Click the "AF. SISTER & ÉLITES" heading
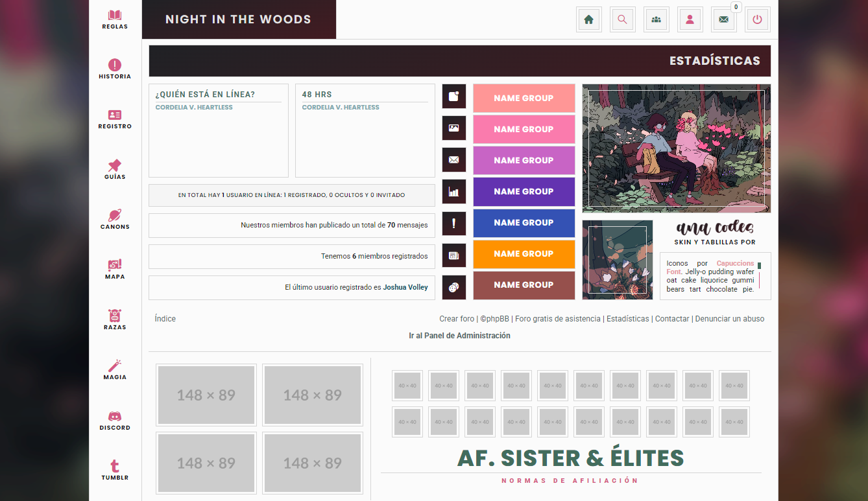Image resolution: width=868 pixels, height=501 pixels. [x=570, y=458]
